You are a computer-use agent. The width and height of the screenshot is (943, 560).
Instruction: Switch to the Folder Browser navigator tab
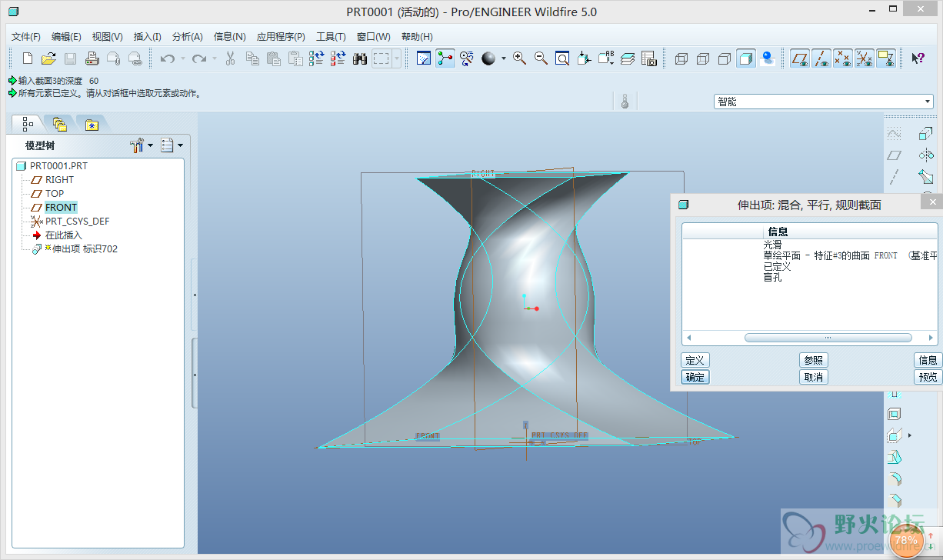(x=60, y=123)
